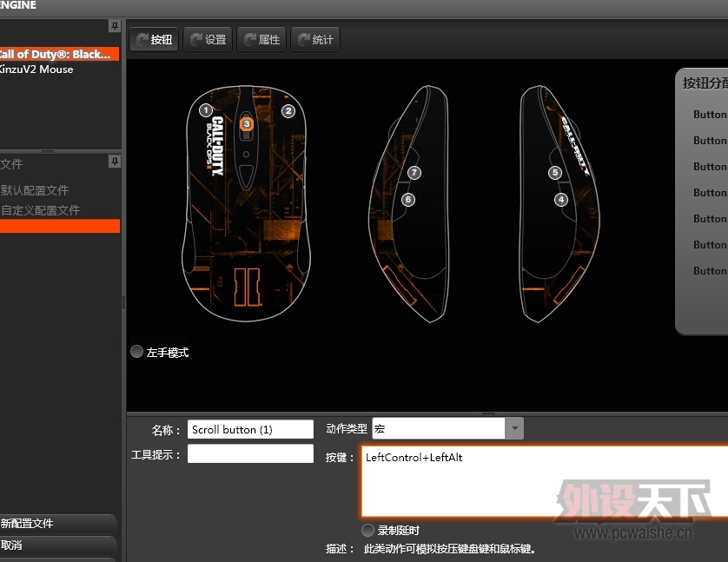Switch to the 属性 tab

pyautogui.click(x=261, y=39)
